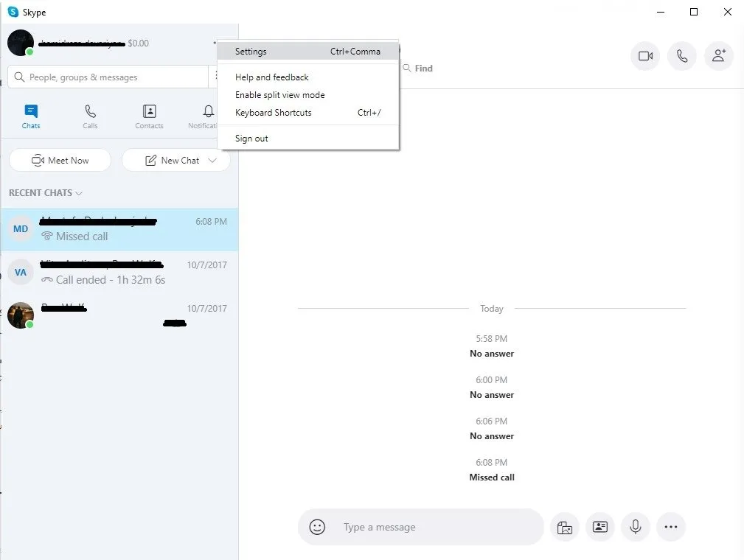
Task: Expand the New Chat dropdown arrow
Action: pos(212,161)
